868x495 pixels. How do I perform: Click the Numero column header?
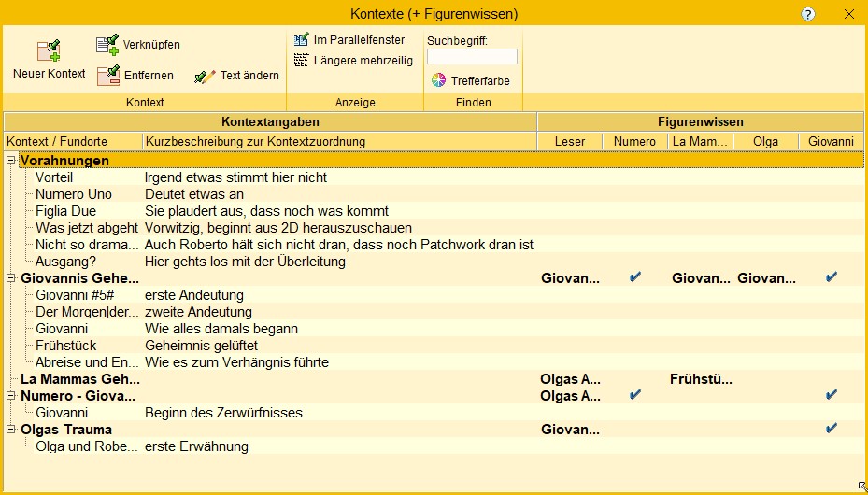click(635, 142)
